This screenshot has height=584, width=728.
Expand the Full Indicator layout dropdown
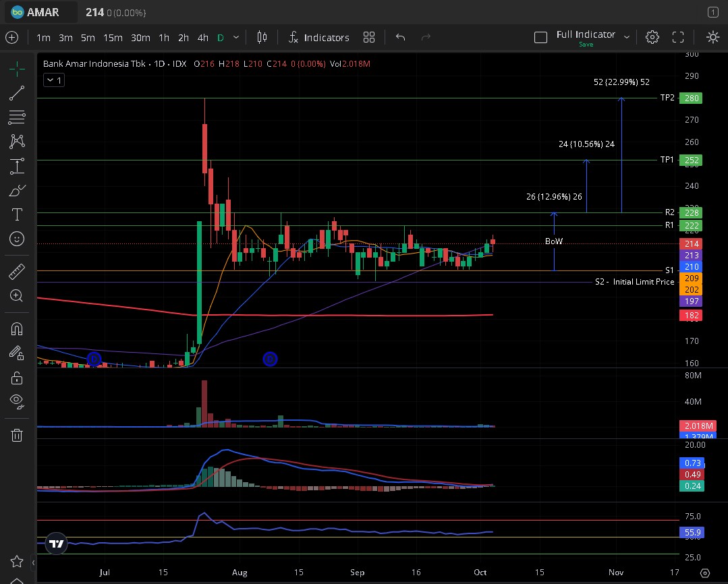tap(627, 37)
